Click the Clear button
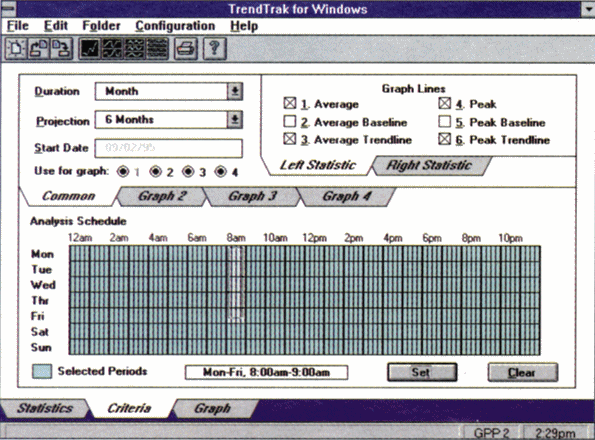The height and width of the screenshot is (440, 595). click(523, 372)
